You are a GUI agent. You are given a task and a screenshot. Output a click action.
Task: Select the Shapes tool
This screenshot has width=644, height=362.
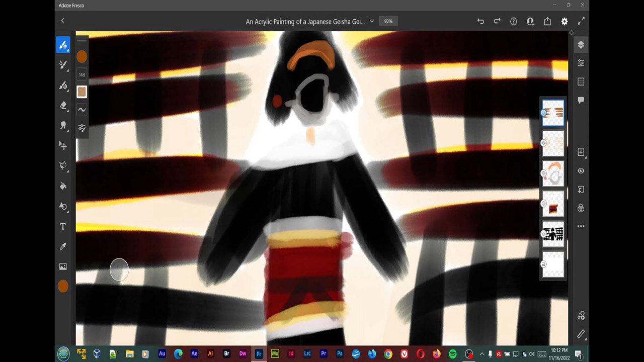[63, 206]
